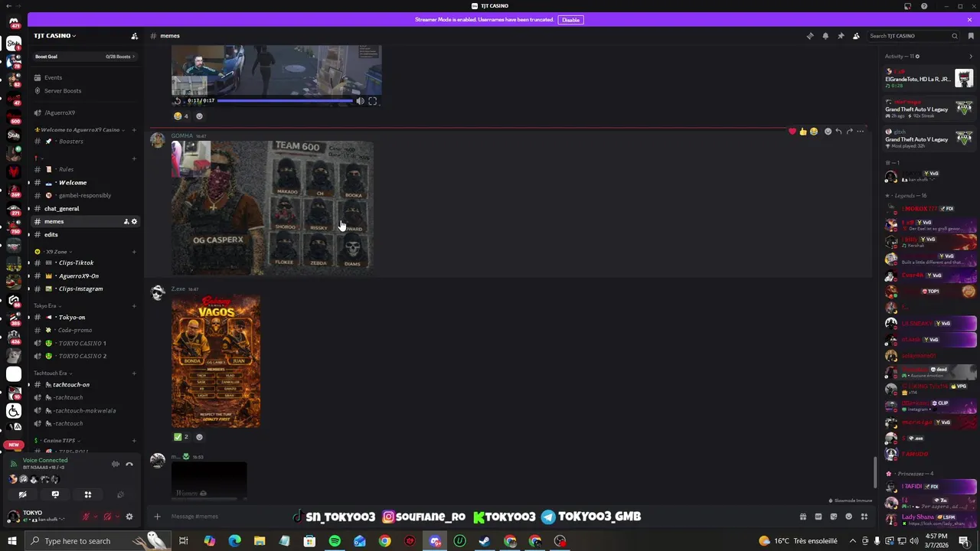
Task: Open the VAGOS poster image thumbnail
Action: coord(216,361)
